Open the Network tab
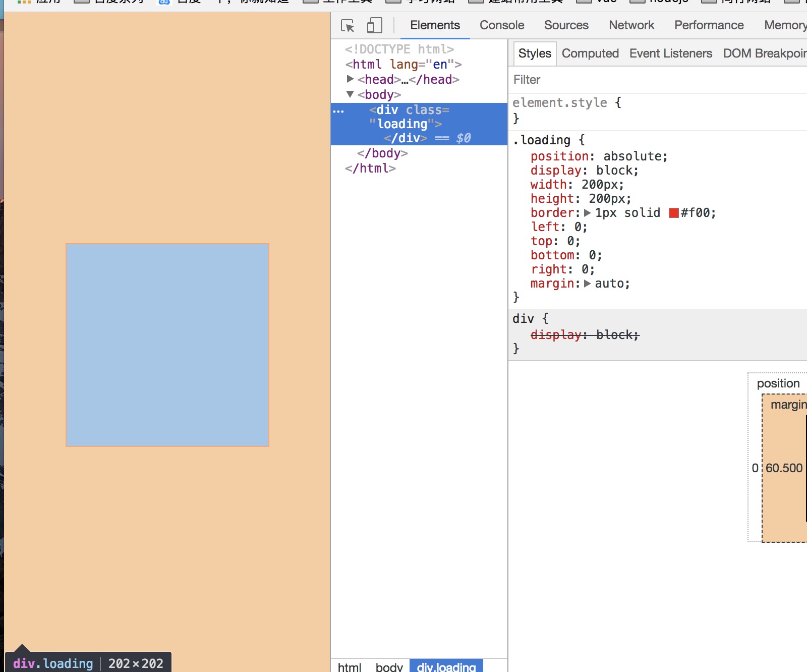This screenshot has height=672, width=807. [x=631, y=25]
